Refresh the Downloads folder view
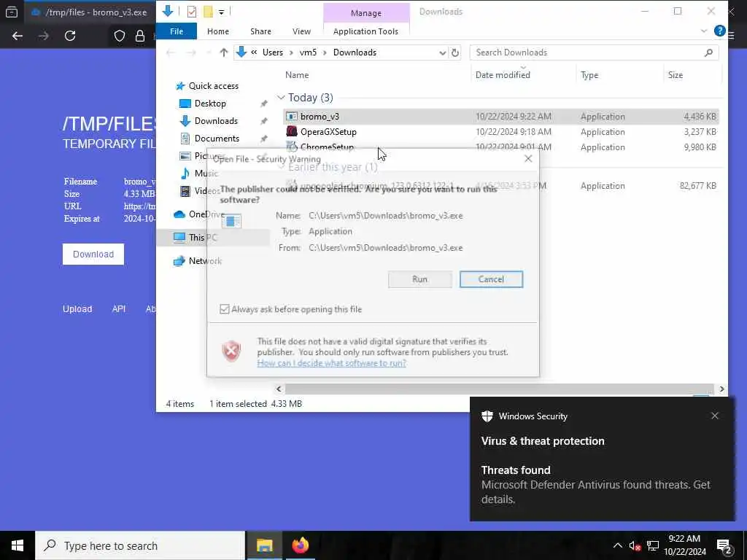This screenshot has width=747, height=560. 455,52
